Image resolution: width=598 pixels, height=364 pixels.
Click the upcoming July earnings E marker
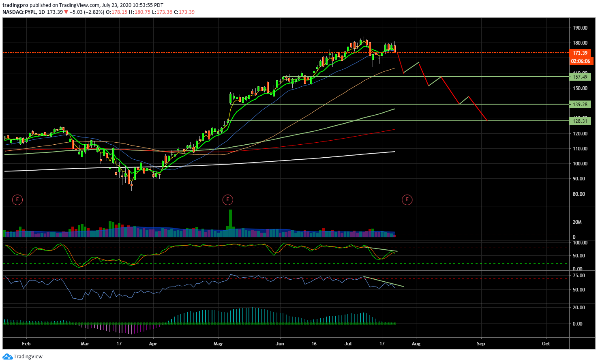[x=407, y=199]
